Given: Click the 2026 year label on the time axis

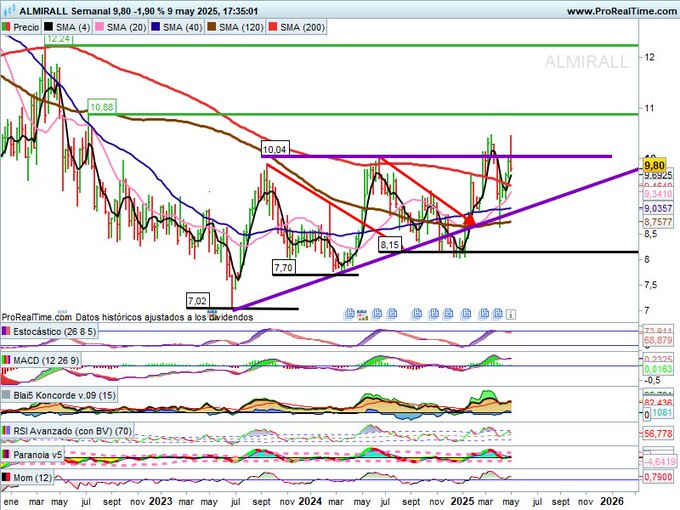Looking at the screenshot, I should 612,501.
